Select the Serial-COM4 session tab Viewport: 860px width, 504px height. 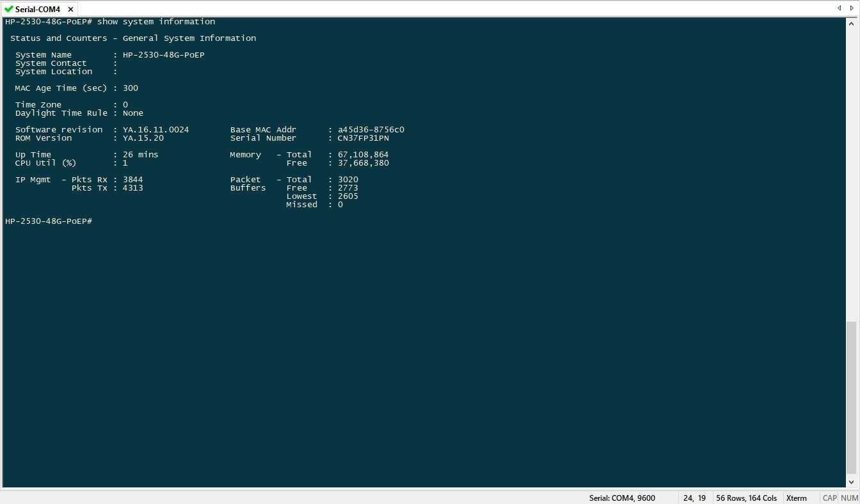pyautogui.click(x=38, y=9)
